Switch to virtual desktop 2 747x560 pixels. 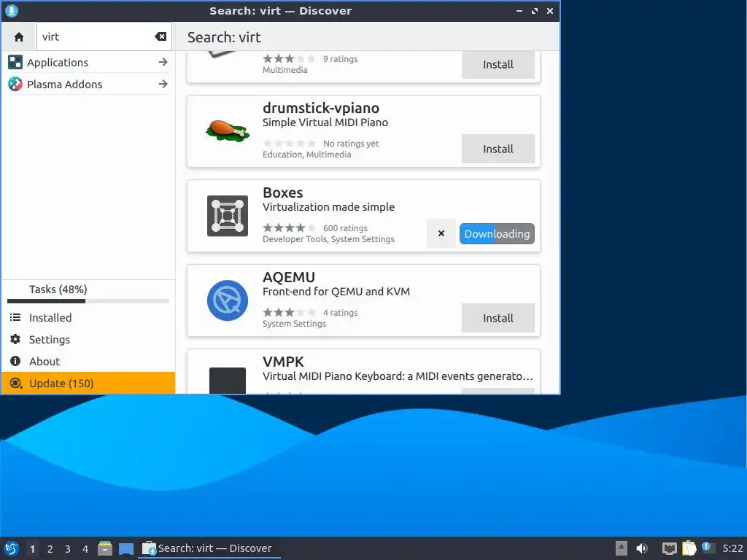pos(50,549)
